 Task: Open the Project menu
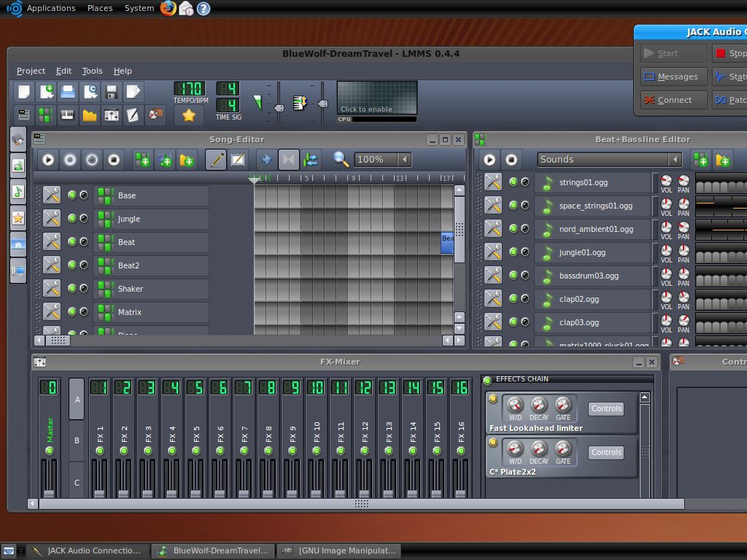(31, 71)
